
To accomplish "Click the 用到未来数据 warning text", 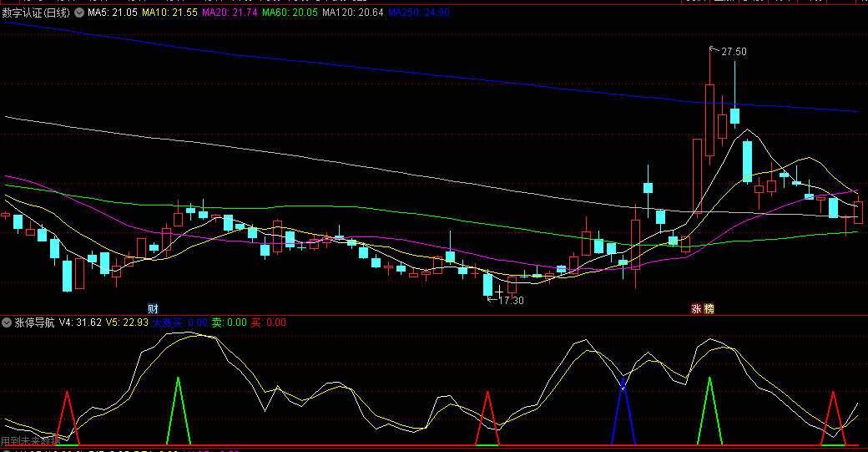I will coord(30,441).
